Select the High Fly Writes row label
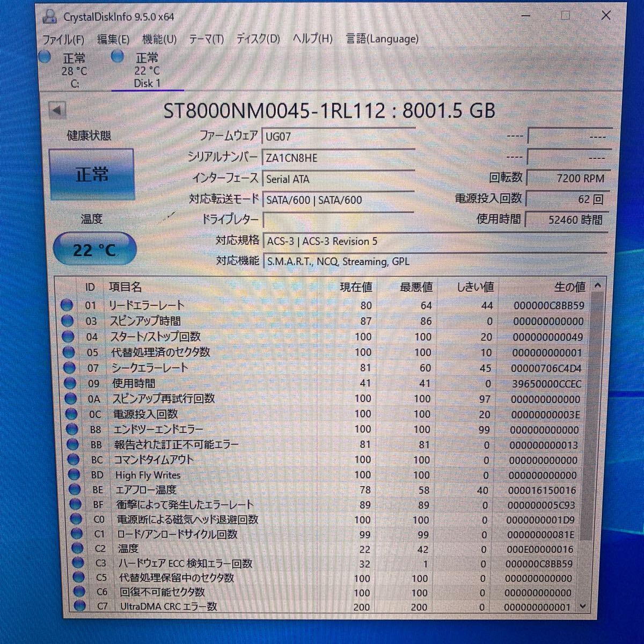 pyautogui.click(x=148, y=475)
